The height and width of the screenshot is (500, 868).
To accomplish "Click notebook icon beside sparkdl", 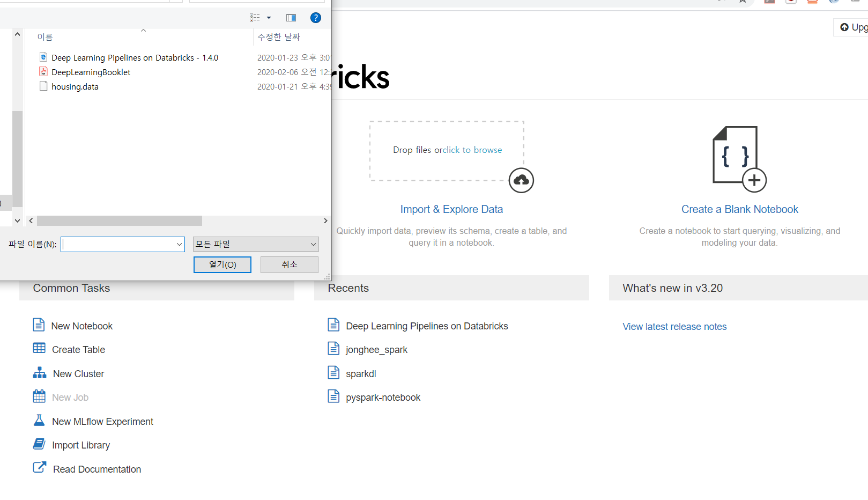I will pos(333,372).
